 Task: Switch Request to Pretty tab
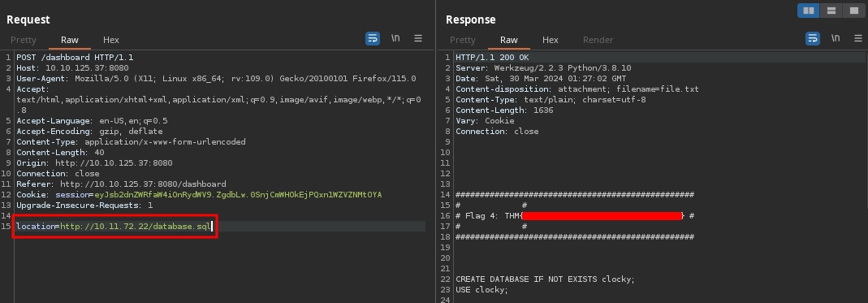click(x=24, y=40)
